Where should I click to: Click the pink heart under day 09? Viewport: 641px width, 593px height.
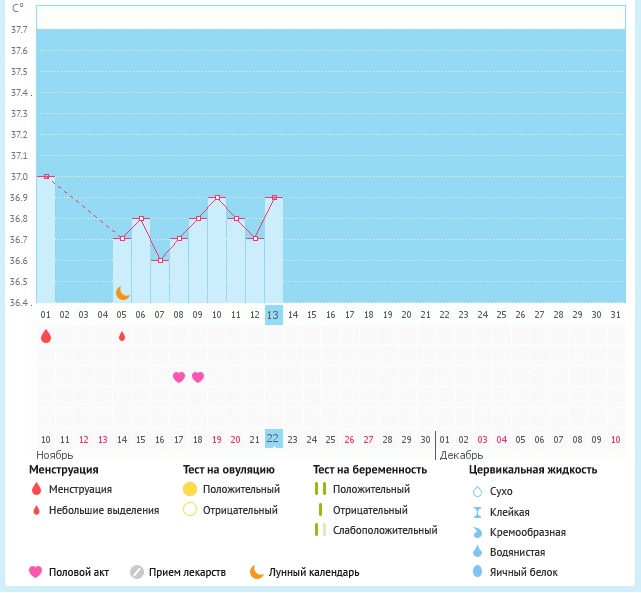coord(198,377)
